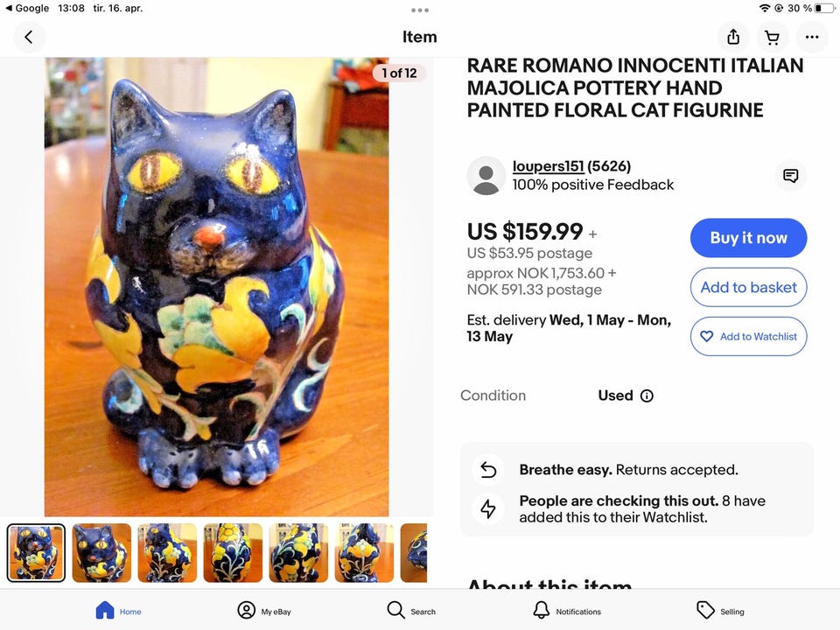
Task: Show condition info for Used
Action: point(647,395)
